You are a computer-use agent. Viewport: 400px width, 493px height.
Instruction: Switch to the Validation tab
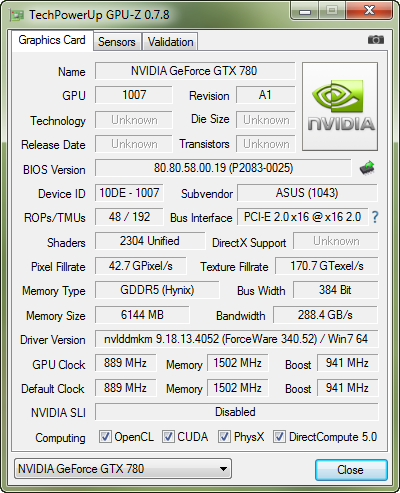coord(170,42)
